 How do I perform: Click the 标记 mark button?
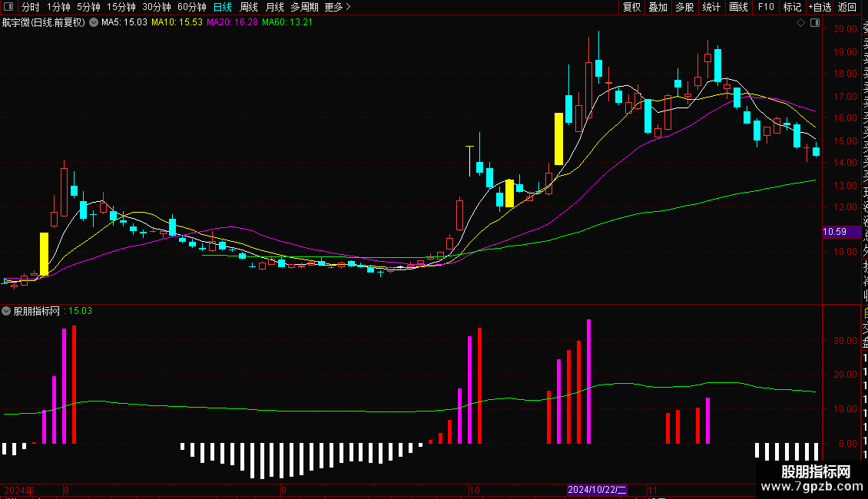792,7
